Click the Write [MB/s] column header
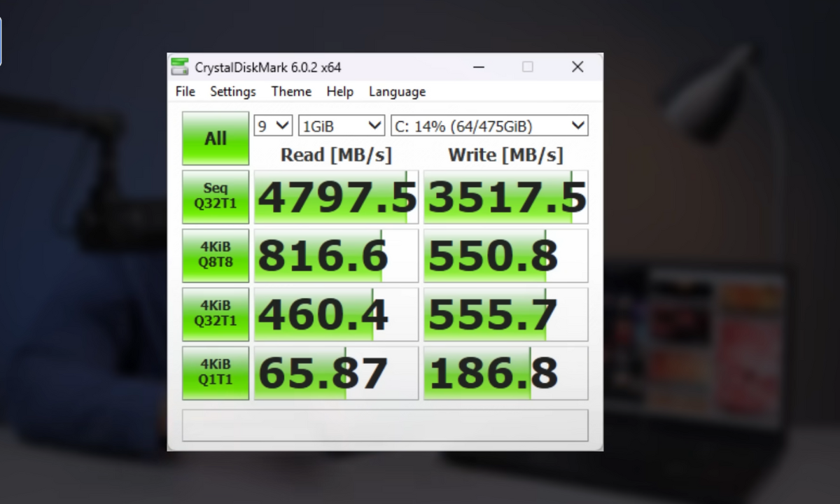 click(x=505, y=155)
